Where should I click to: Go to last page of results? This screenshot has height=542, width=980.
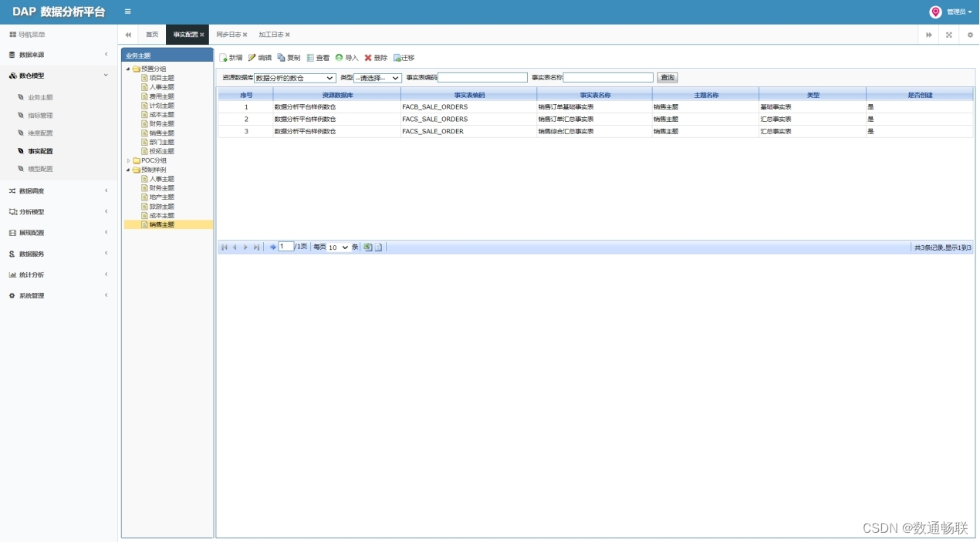tap(256, 247)
